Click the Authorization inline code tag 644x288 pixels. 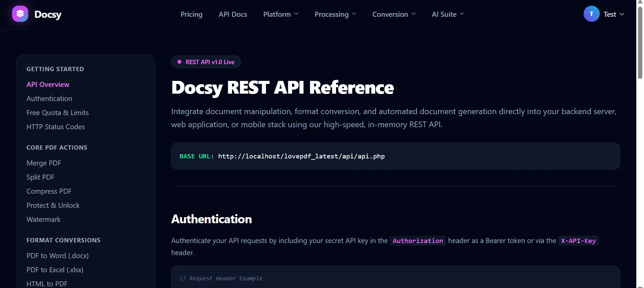(418, 241)
